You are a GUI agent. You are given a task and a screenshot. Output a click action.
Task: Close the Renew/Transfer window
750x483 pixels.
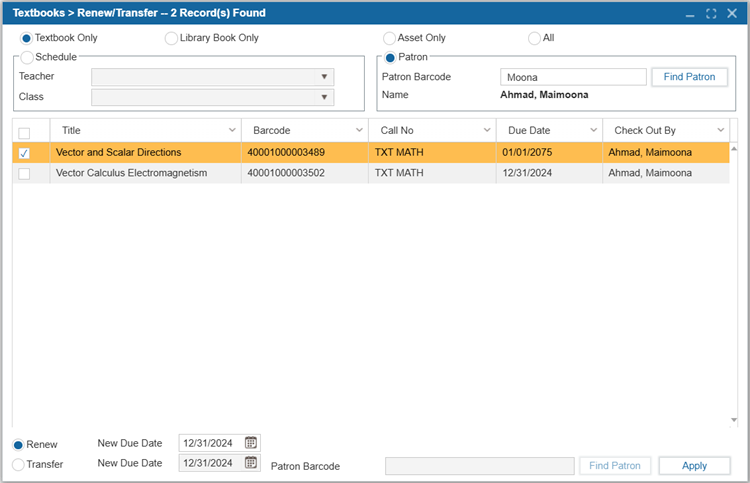click(x=732, y=13)
